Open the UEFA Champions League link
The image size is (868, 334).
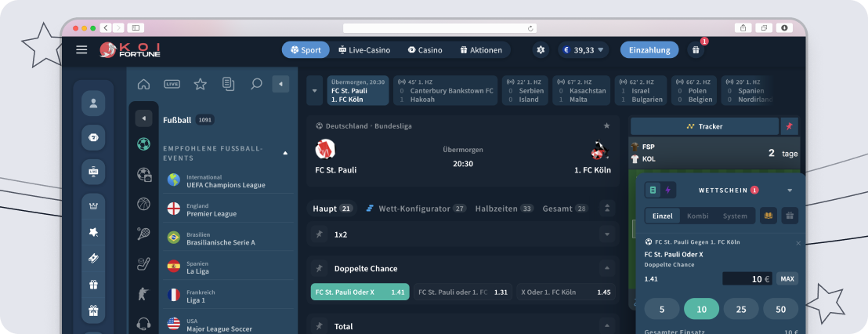pyautogui.click(x=228, y=180)
